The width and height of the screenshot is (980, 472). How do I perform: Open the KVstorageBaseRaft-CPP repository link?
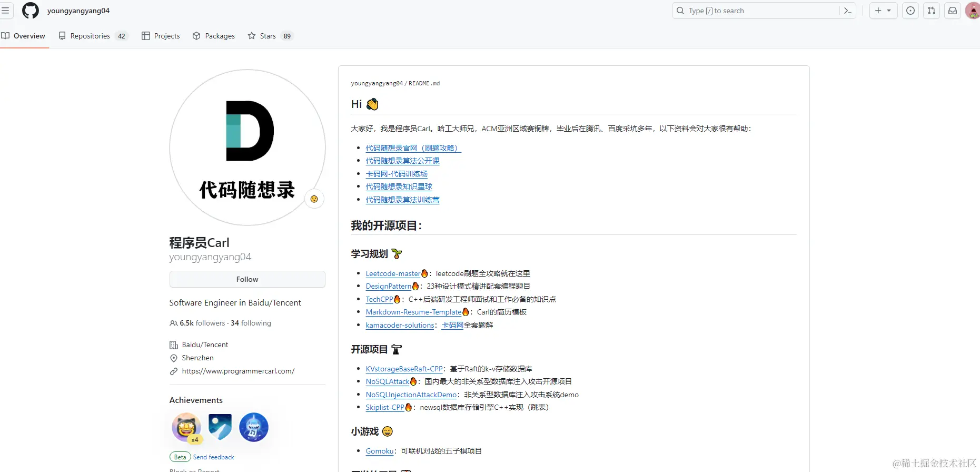tap(404, 369)
